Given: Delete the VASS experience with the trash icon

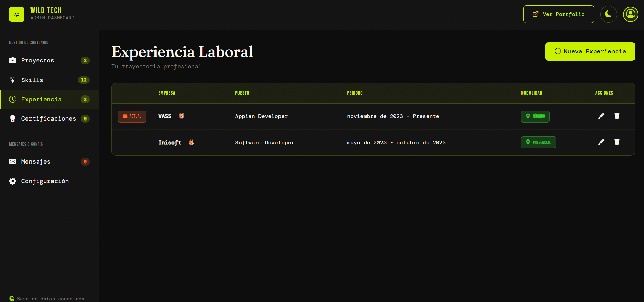Looking at the screenshot, I should point(617,116).
